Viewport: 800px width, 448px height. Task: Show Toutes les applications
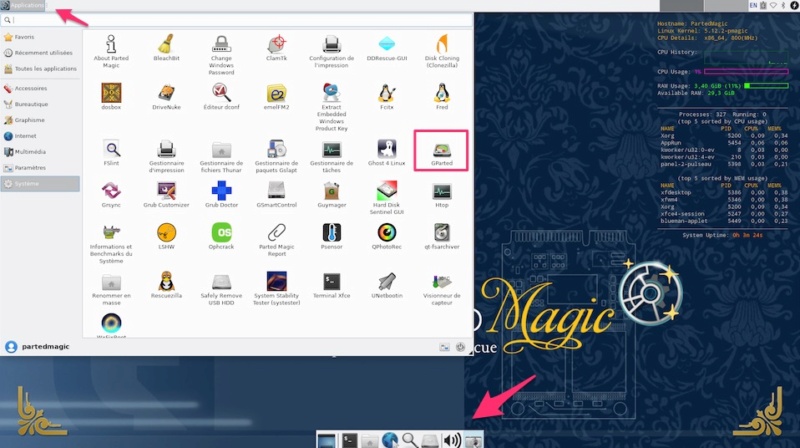coord(40,68)
